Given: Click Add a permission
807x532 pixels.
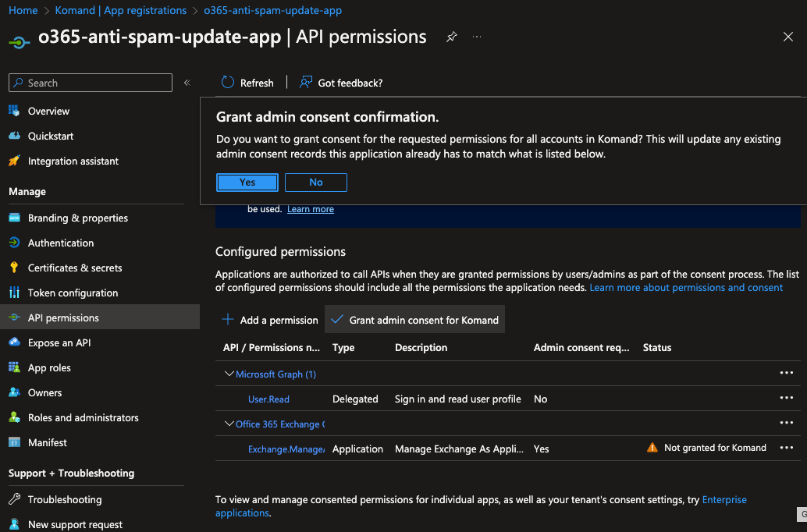Looking at the screenshot, I should (271, 320).
